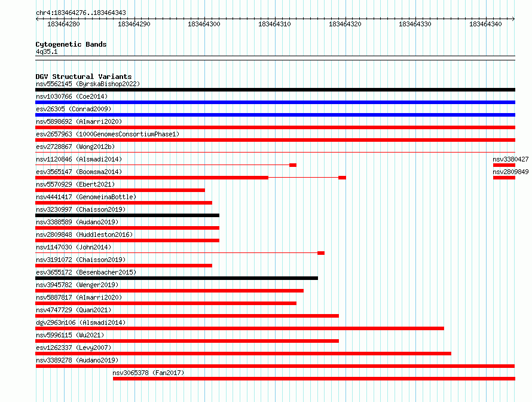The image size is (532, 402).
Task: Click the esv2728867 (Wong2012b) label
Action: pos(75,147)
